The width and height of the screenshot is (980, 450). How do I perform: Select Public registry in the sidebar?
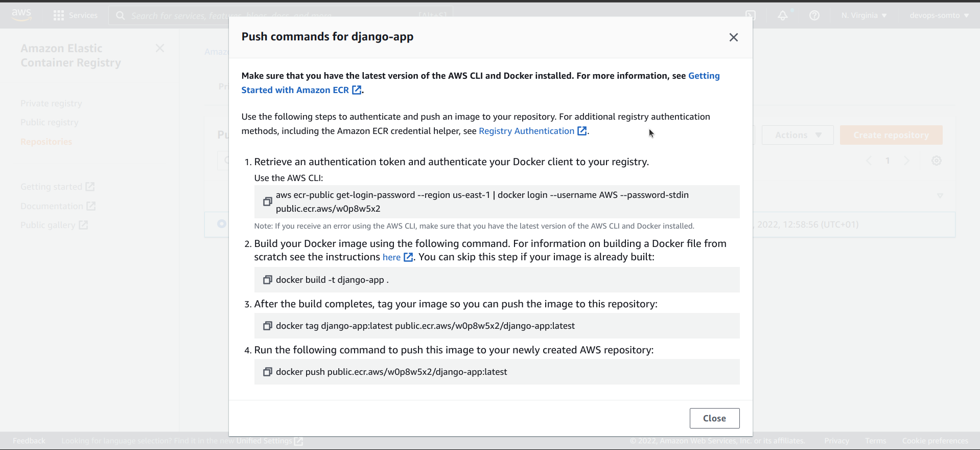coord(50,122)
